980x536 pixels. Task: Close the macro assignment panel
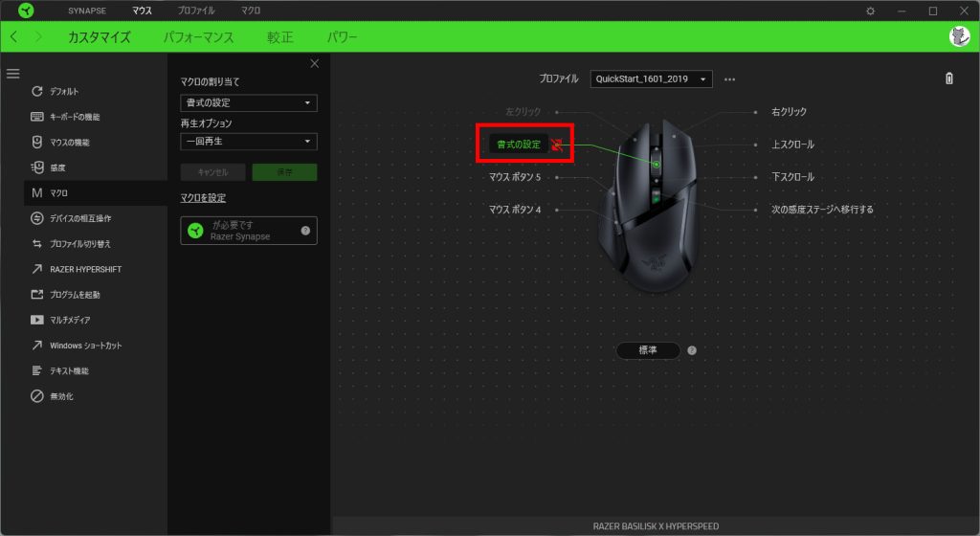point(314,64)
